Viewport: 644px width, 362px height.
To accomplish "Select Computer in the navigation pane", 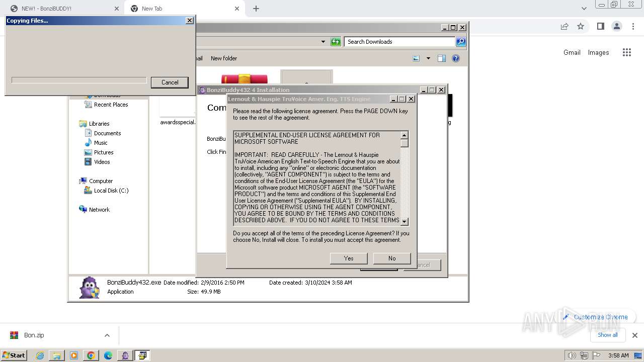I will (101, 181).
